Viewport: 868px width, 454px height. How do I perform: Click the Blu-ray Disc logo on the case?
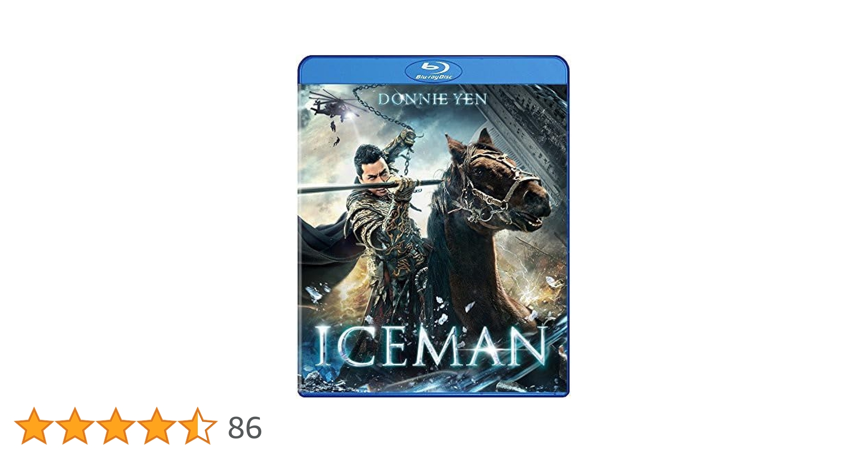[433, 71]
